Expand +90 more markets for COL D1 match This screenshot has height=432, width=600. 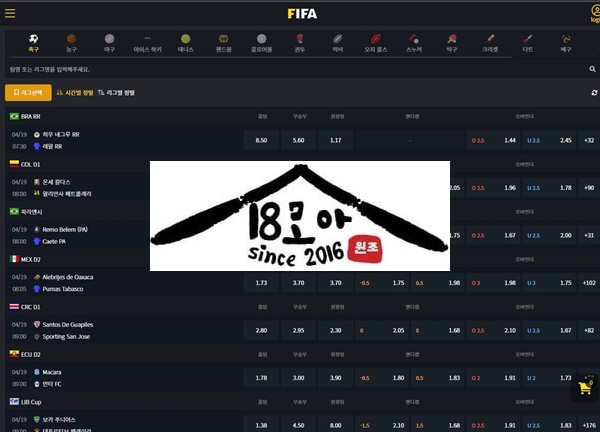pos(589,188)
